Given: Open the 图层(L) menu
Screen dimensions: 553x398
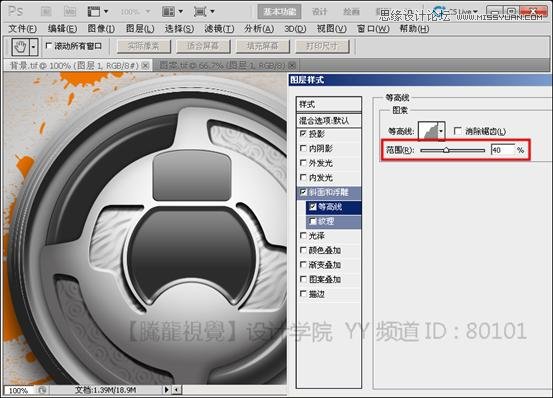Looking at the screenshot, I should tap(140, 29).
